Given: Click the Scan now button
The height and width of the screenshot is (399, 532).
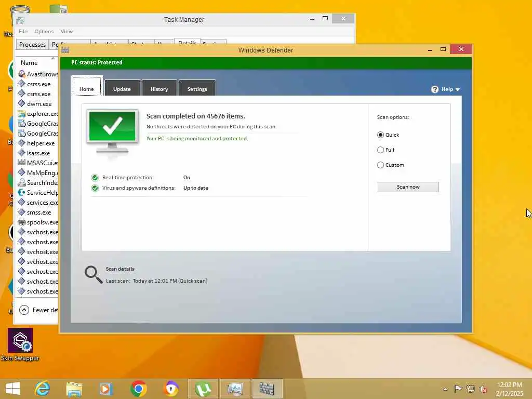Looking at the screenshot, I should pos(408,187).
